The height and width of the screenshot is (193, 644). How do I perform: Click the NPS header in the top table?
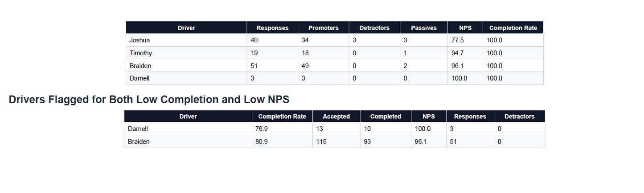tap(465, 28)
